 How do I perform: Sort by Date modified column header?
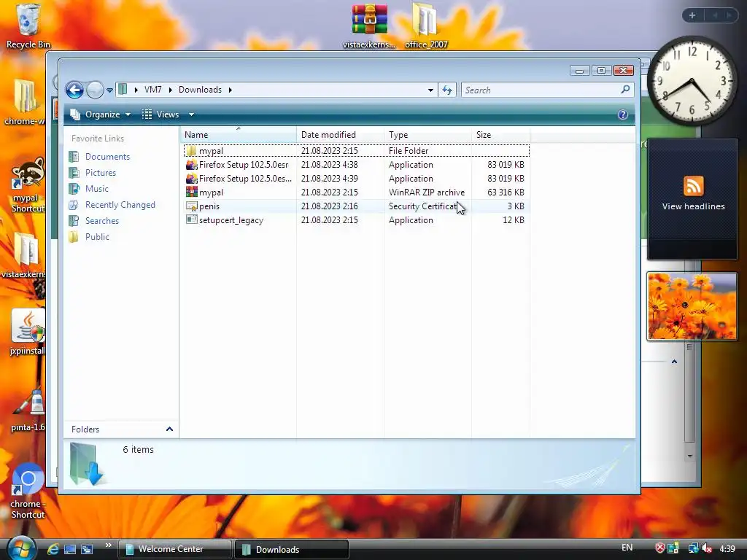click(340, 135)
